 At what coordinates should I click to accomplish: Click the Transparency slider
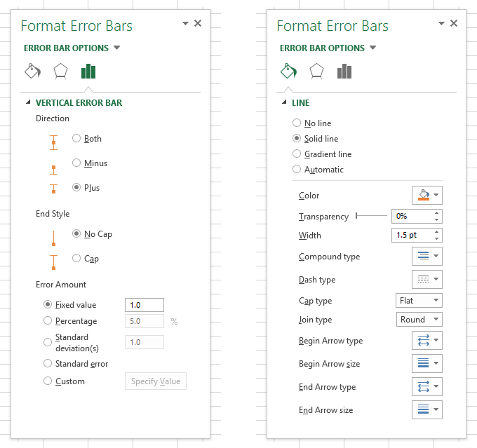[x=372, y=216]
